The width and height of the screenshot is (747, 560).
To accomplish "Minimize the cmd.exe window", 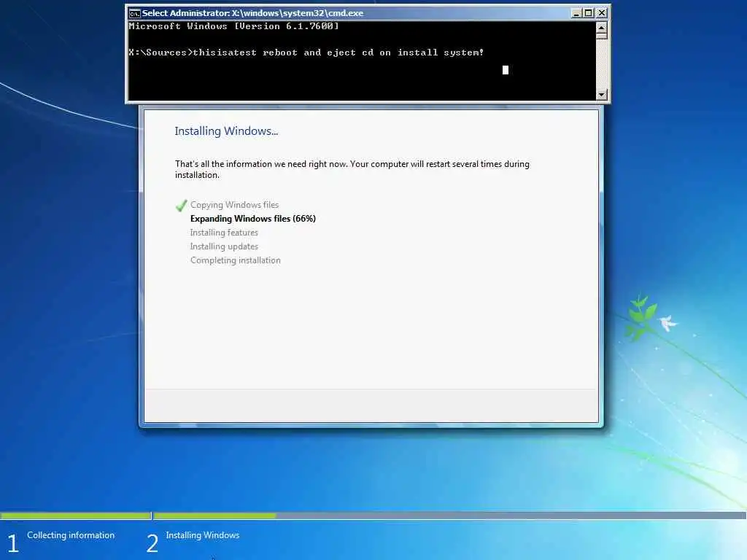I will (x=576, y=13).
